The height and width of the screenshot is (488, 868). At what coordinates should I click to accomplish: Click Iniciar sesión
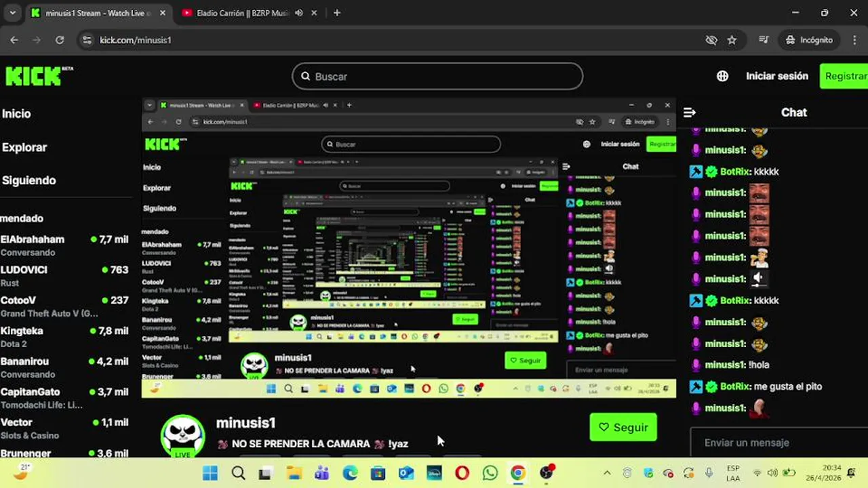point(777,77)
